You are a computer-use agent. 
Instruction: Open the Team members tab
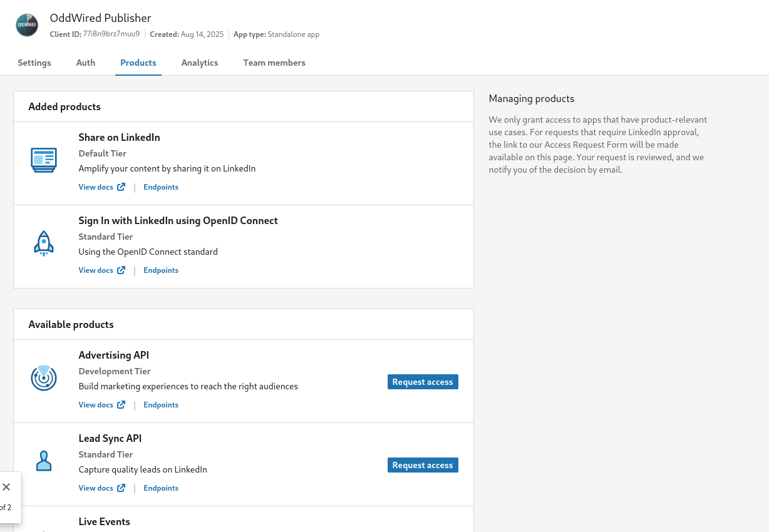pos(274,63)
